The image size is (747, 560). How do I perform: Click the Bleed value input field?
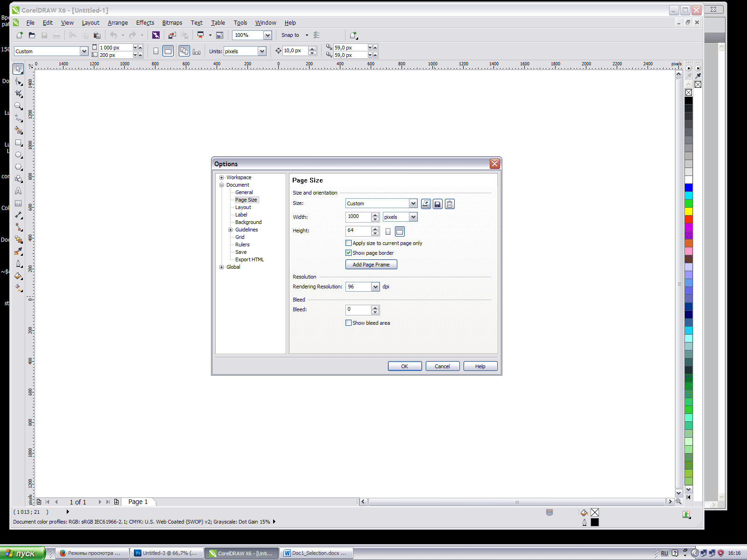pyautogui.click(x=359, y=310)
